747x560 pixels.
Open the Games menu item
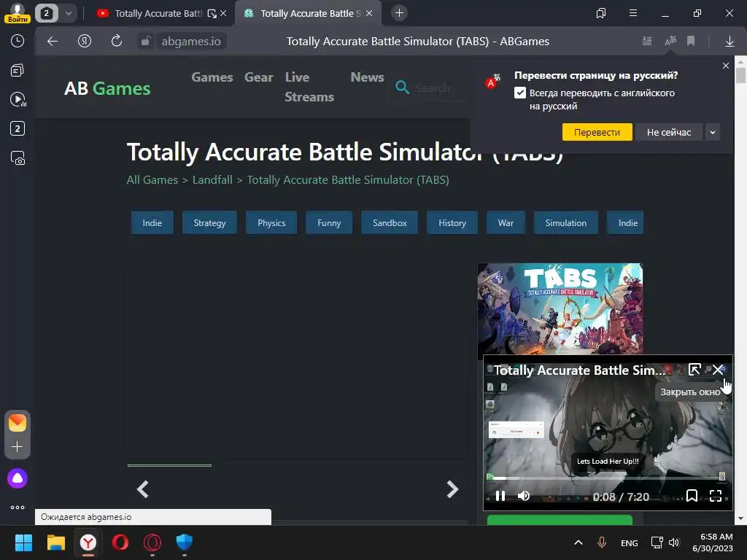[x=212, y=77]
